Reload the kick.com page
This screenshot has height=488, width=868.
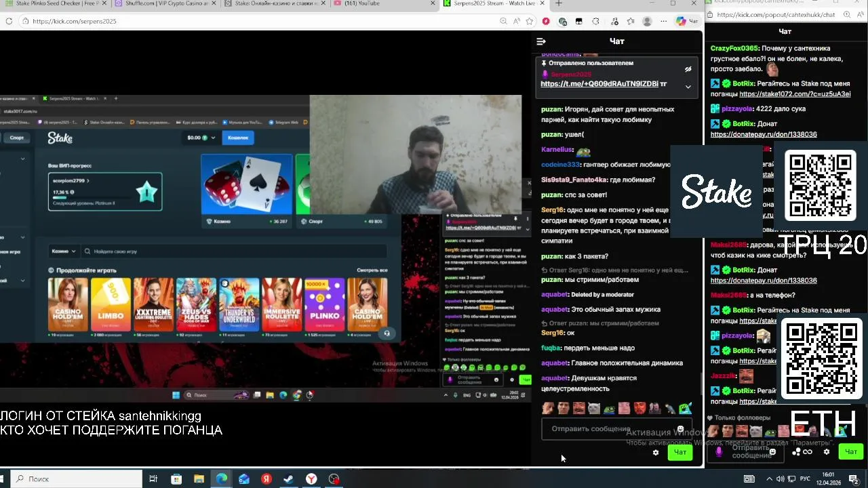point(9,21)
